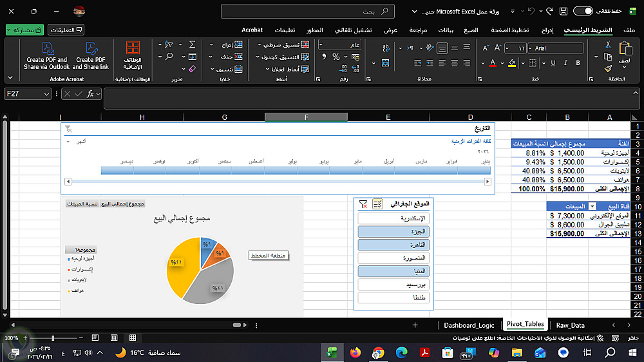
Task: Click the Wrap Text icon
Action: tap(386, 48)
